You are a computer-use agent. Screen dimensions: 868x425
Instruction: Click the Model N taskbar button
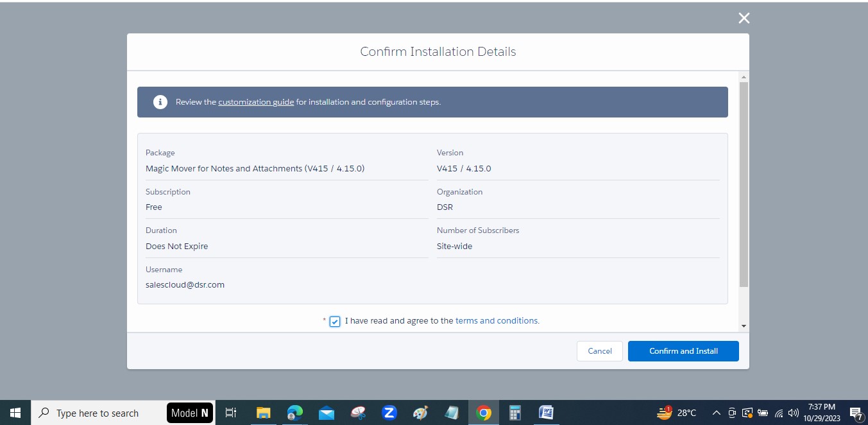(x=190, y=413)
